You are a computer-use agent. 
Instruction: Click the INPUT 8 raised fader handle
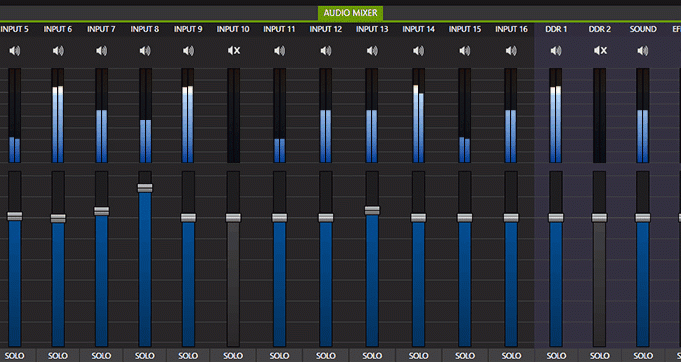pos(145,188)
